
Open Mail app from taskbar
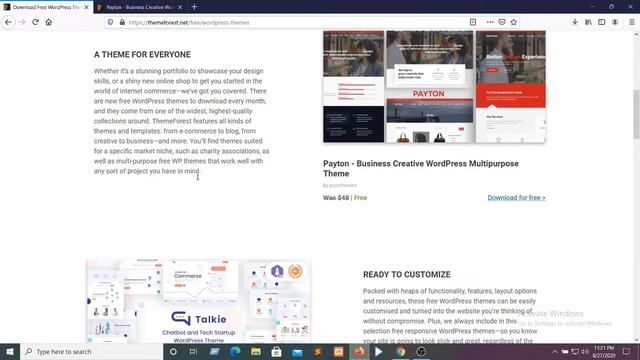(297, 351)
